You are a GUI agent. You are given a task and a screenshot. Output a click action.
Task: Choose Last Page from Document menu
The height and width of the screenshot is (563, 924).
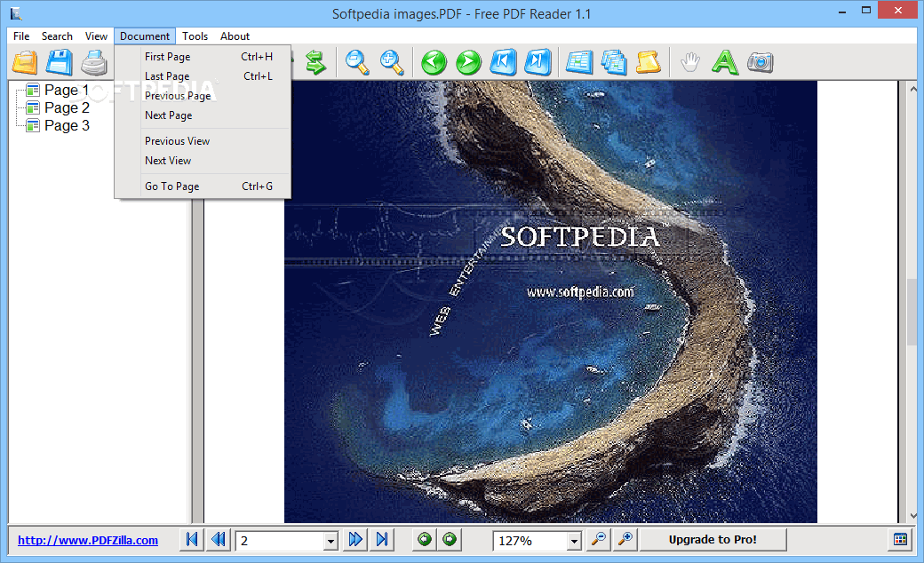[x=203, y=76]
